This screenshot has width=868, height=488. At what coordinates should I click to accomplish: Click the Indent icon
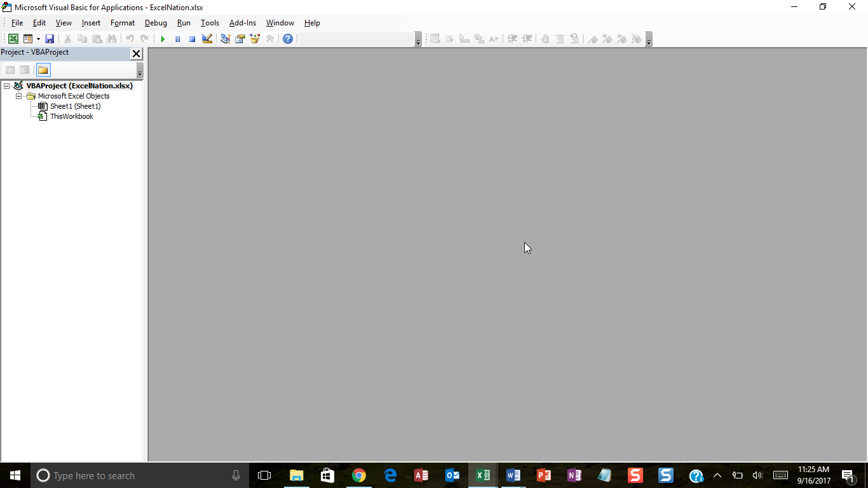pos(512,39)
